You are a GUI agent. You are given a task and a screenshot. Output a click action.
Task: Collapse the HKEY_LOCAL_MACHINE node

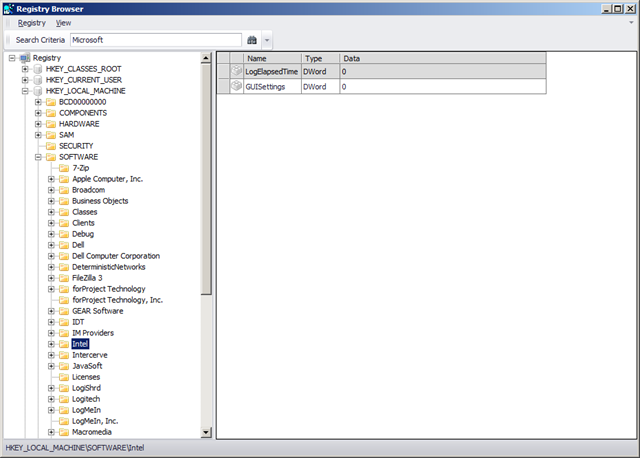click(x=25, y=91)
